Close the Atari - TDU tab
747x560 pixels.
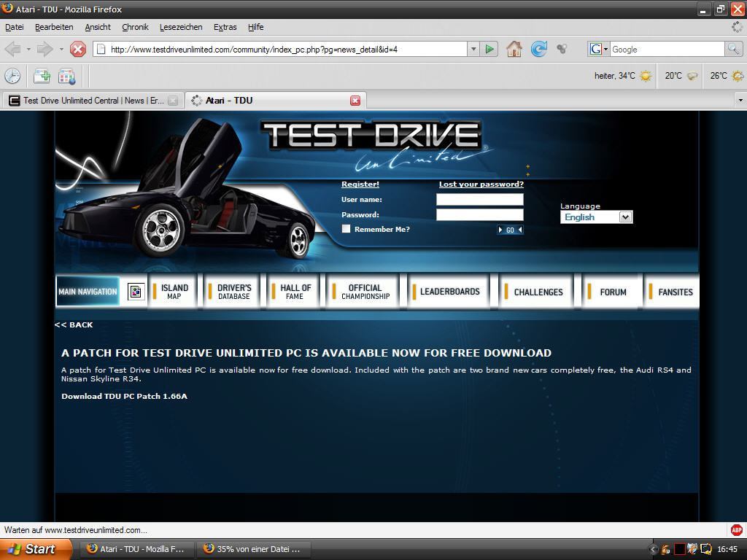tap(355, 101)
